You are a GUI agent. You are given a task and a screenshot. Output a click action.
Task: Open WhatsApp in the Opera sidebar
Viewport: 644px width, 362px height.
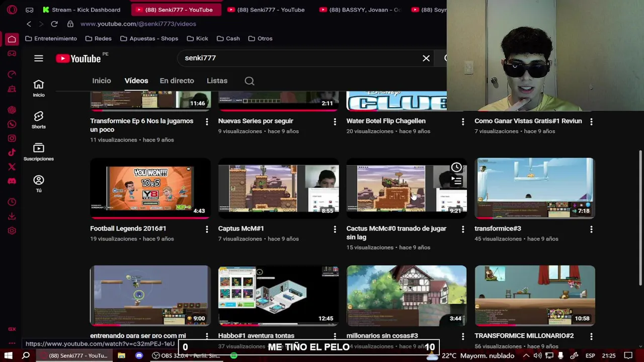point(12,124)
